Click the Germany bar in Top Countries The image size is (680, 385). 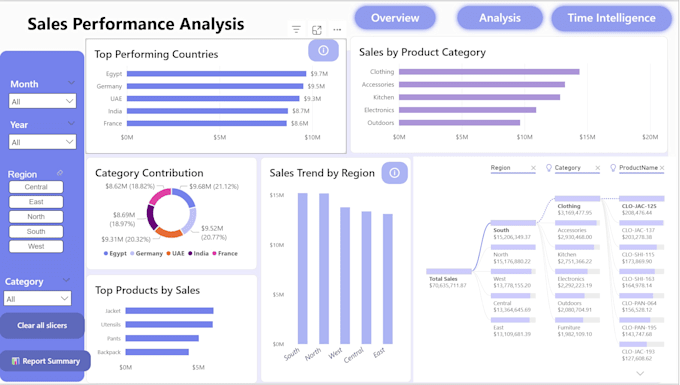[x=215, y=86]
